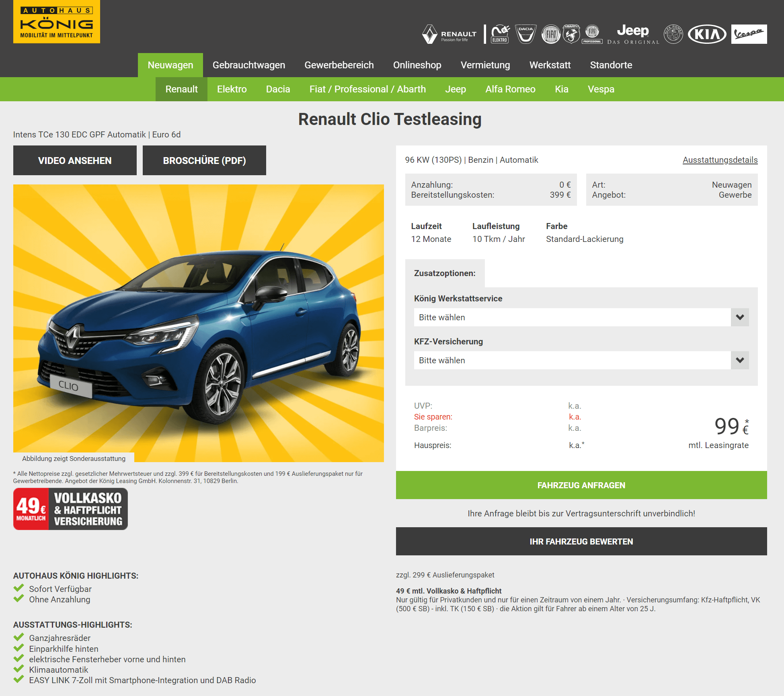
Task: Click the Renault Clio Testleasing heading
Action: [x=390, y=119]
